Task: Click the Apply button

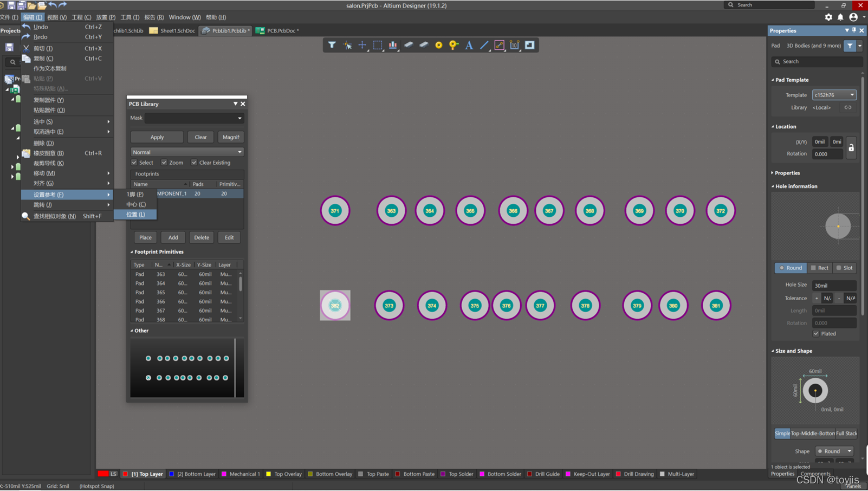Action: coord(157,137)
